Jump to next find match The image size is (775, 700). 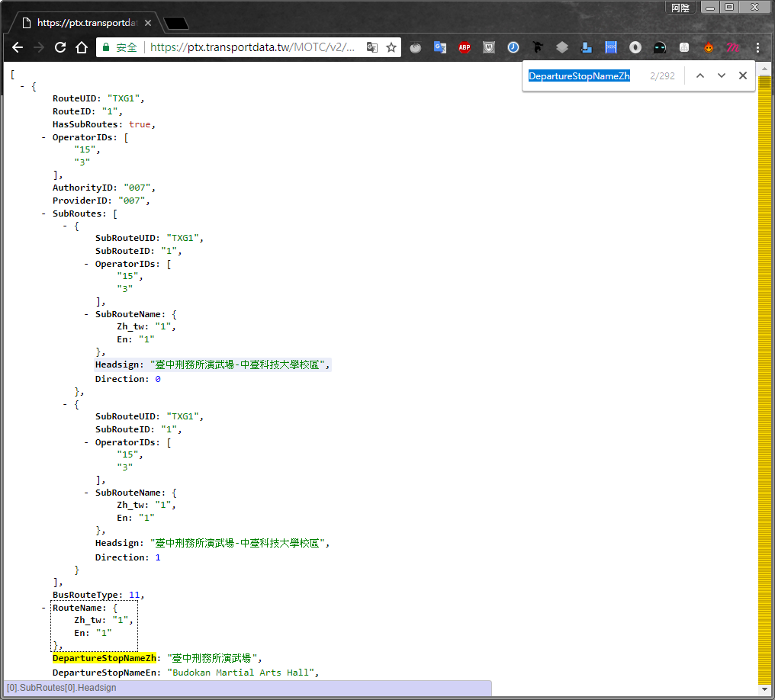coord(722,75)
